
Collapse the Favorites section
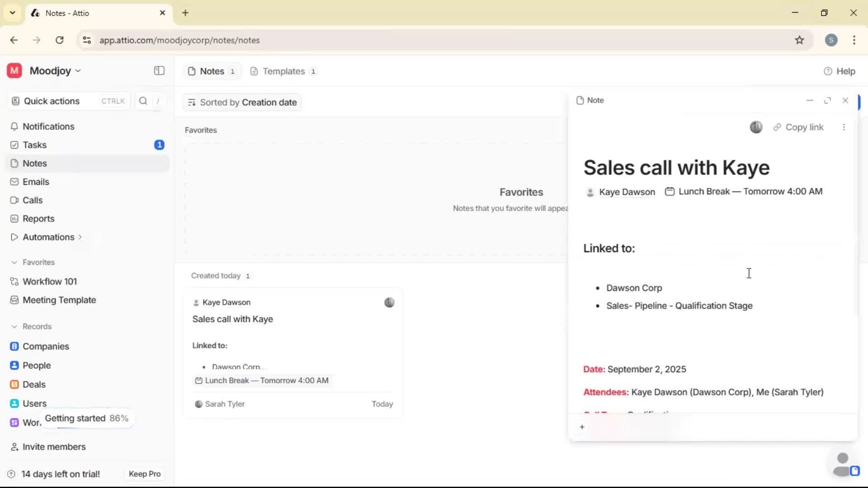click(x=15, y=262)
